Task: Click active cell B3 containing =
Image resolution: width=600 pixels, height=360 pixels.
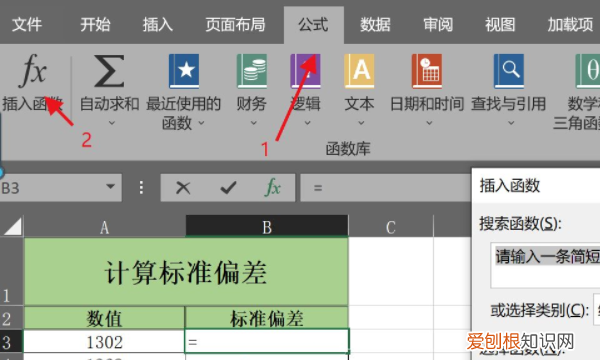Action: [267, 341]
